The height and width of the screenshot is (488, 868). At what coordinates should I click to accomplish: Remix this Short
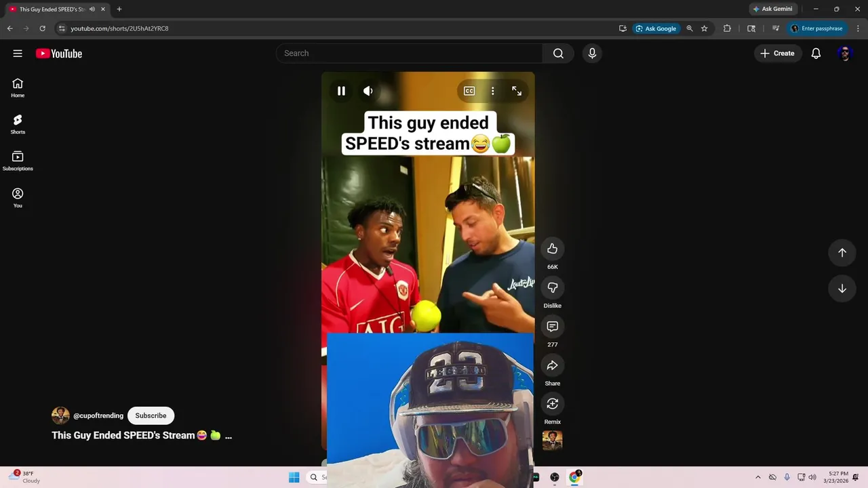pos(553,404)
